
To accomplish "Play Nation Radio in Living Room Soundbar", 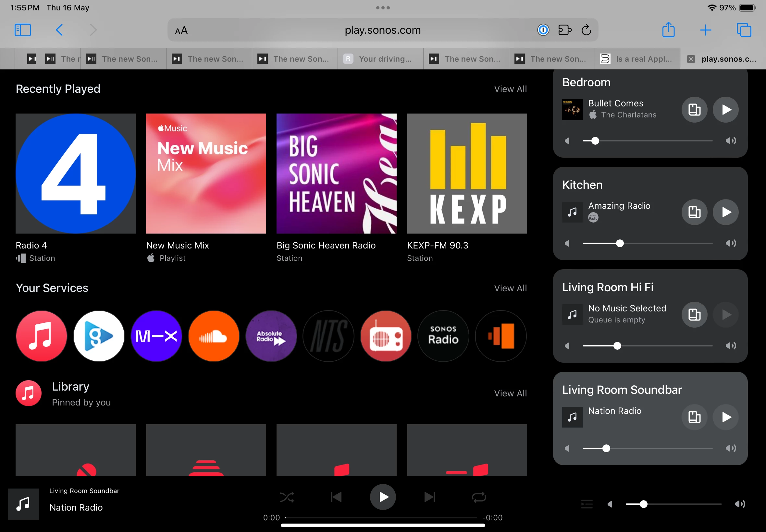I will [x=726, y=417].
